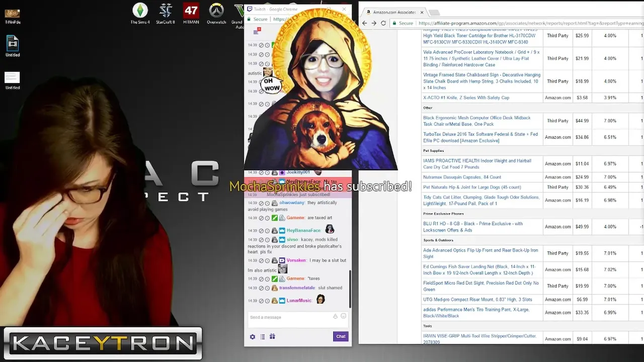Image resolution: width=644 pixels, height=362 pixels.
Task: Open the HITMAN desktop icon
Action: click(191, 14)
